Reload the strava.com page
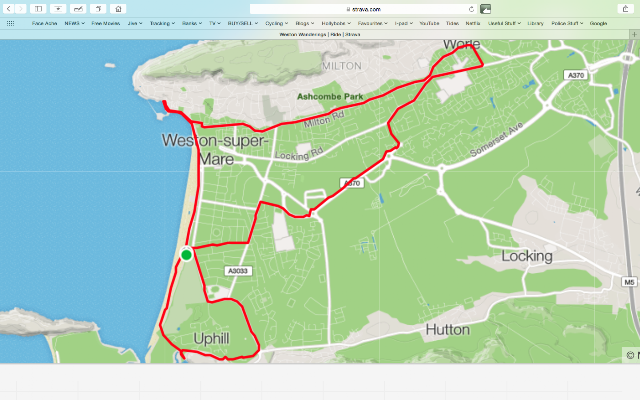640x400 pixels. [x=471, y=9]
